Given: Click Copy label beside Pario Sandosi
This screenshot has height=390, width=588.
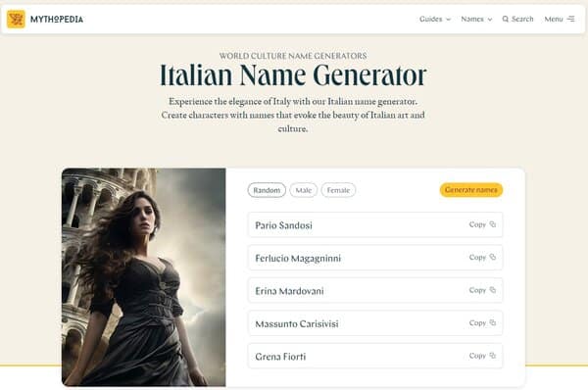Looking at the screenshot, I should pos(477,224).
